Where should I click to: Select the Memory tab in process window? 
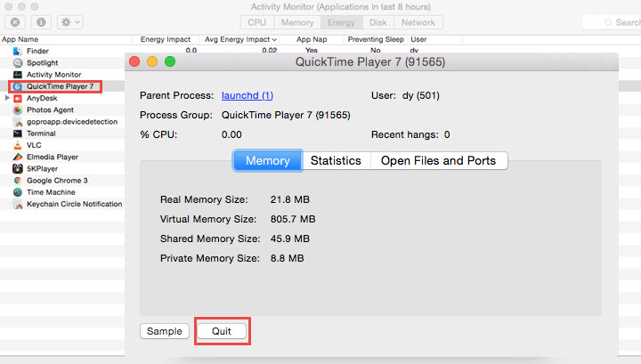pos(267,161)
